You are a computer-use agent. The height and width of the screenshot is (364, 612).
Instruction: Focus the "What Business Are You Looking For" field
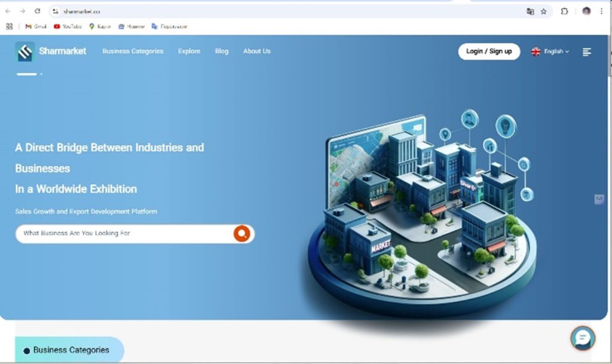[x=123, y=234]
